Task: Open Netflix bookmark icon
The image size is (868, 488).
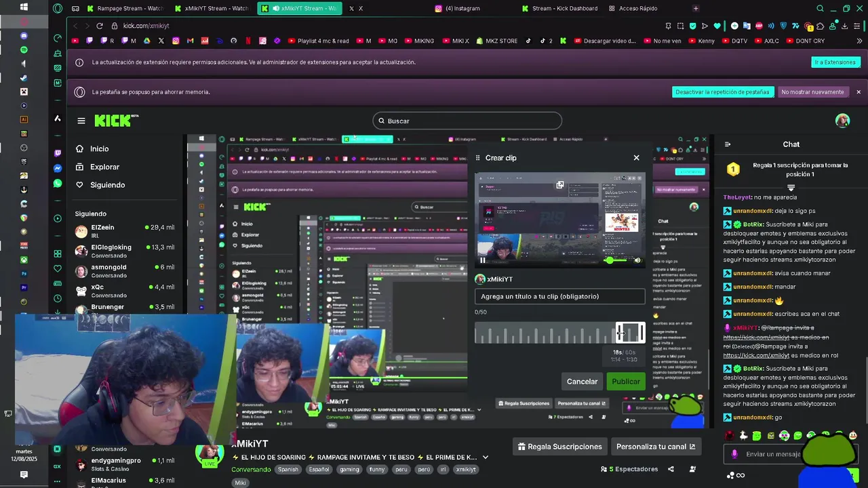Action: pyautogui.click(x=248, y=41)
